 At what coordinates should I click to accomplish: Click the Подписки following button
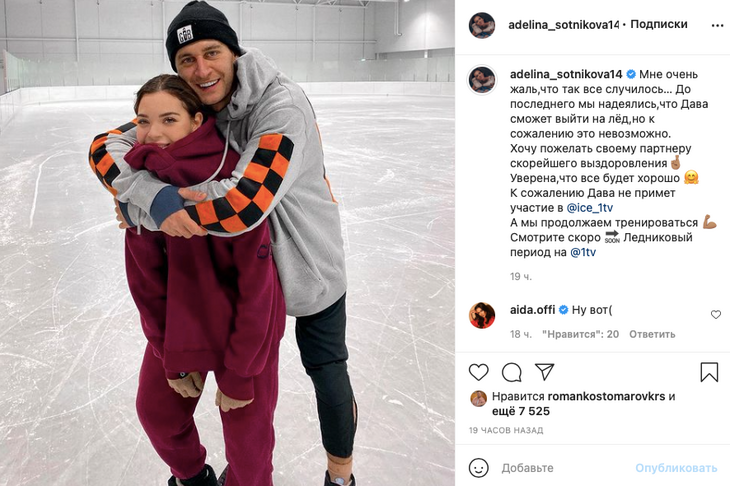click(658, 24)
